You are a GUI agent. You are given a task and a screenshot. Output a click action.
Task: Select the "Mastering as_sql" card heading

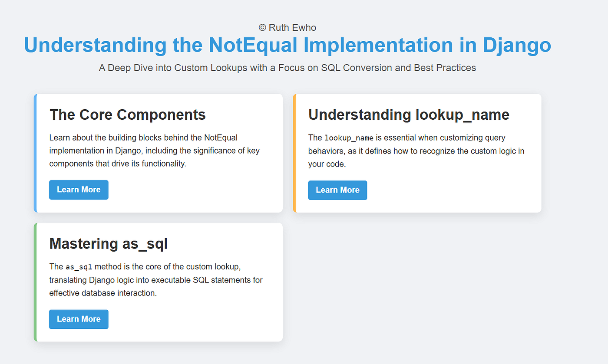click(x=108, y=244)
